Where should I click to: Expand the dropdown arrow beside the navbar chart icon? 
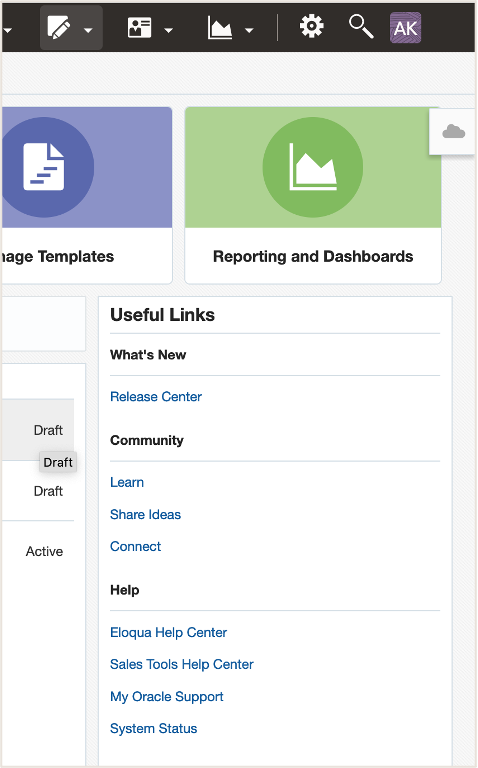(x=249, y=30)
